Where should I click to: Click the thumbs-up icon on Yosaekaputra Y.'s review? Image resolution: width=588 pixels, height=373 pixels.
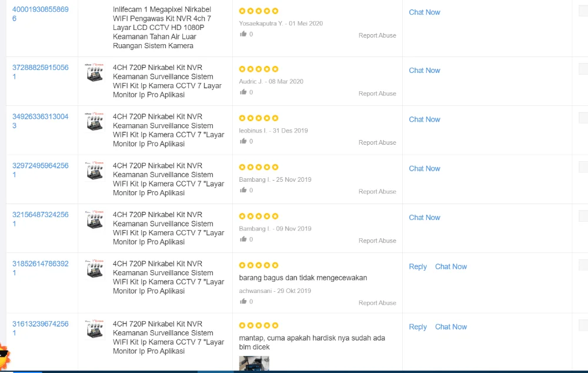tap(243, 34)
